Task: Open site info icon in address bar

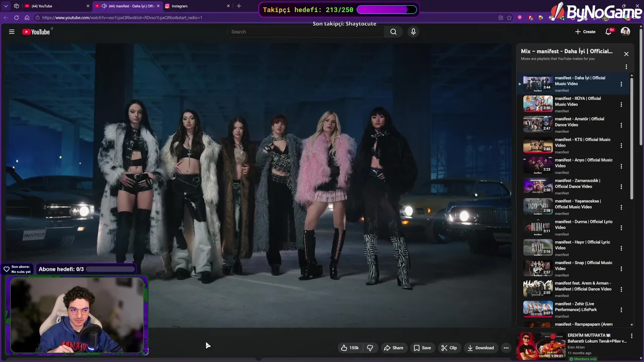Action: (37, 18)
